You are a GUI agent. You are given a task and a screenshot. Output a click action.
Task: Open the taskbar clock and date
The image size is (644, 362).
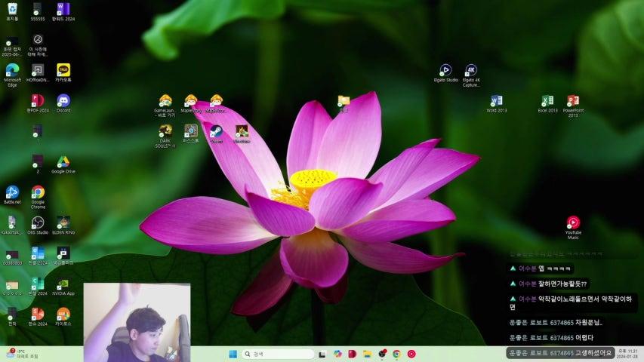pyautogui.click(x=627, y=354)
